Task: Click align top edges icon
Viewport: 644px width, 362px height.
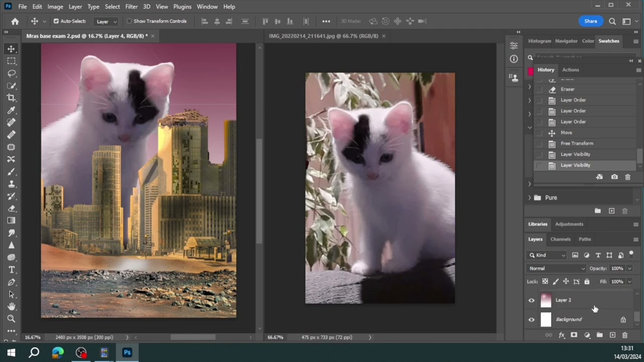Action: click(x=266, y=21)
